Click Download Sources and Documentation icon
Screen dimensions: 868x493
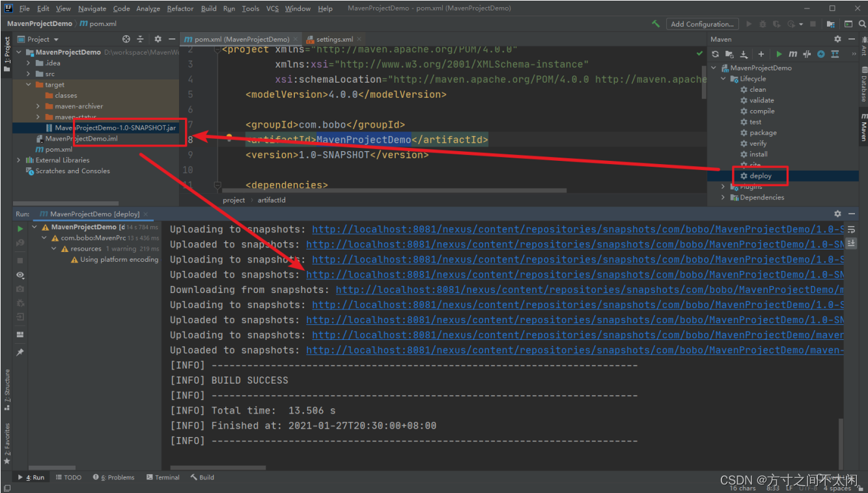(x=744, y=54)
